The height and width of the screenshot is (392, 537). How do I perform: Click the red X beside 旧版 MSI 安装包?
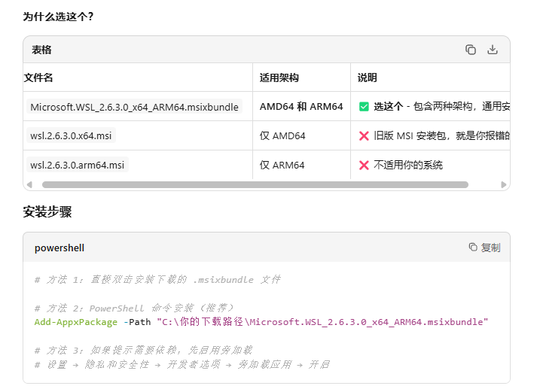click(364, 136)
